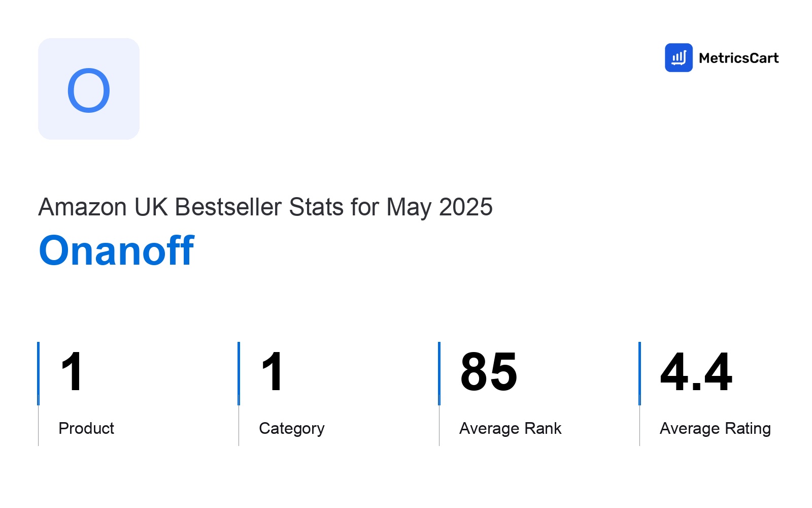This screenshot has width=812, height=508.
Task: Select the Average Rank number 85
Action: [x=489, y=372]
